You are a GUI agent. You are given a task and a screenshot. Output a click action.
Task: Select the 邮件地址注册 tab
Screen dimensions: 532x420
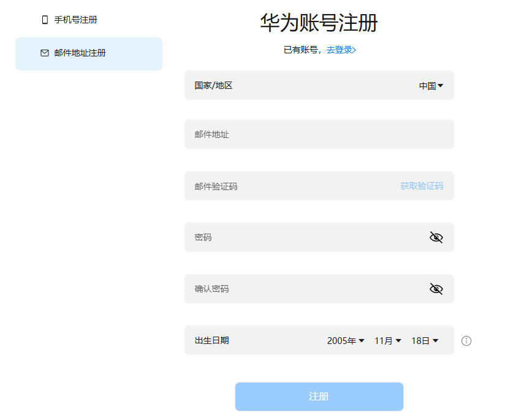tap(89, 53)
